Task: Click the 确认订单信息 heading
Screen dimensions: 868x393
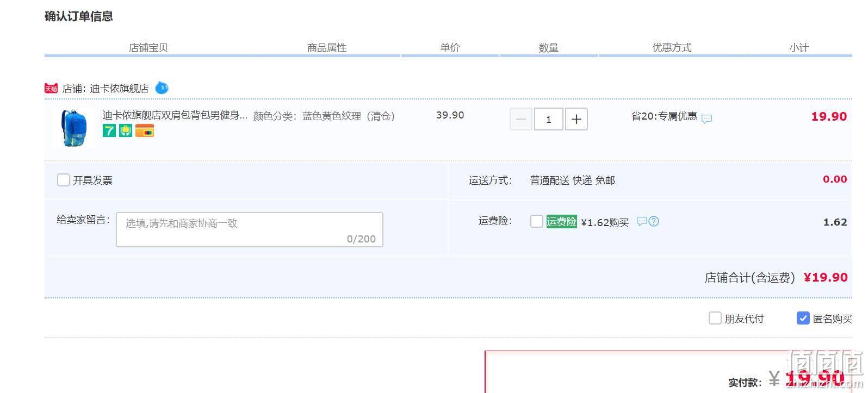Action: coord(79,16)
